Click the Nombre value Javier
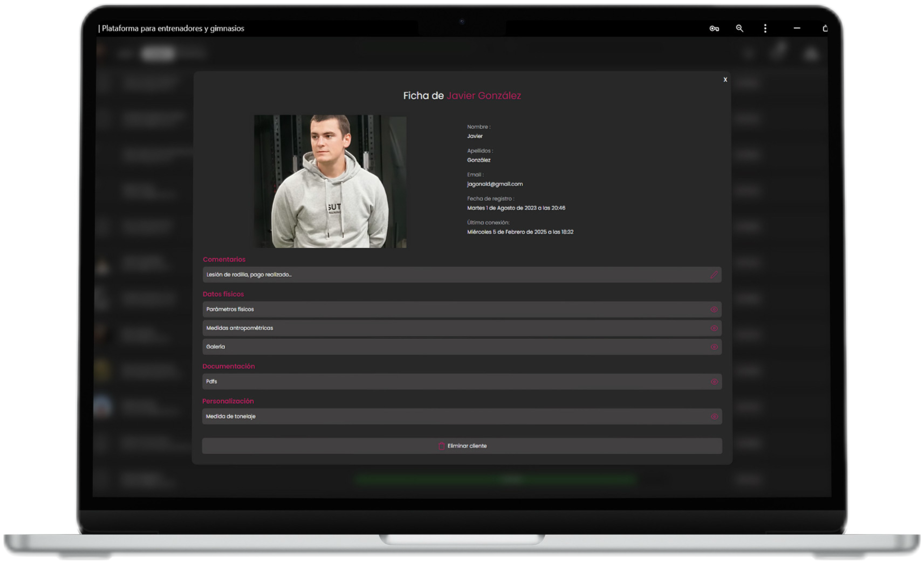 click(x=475, y=136)
